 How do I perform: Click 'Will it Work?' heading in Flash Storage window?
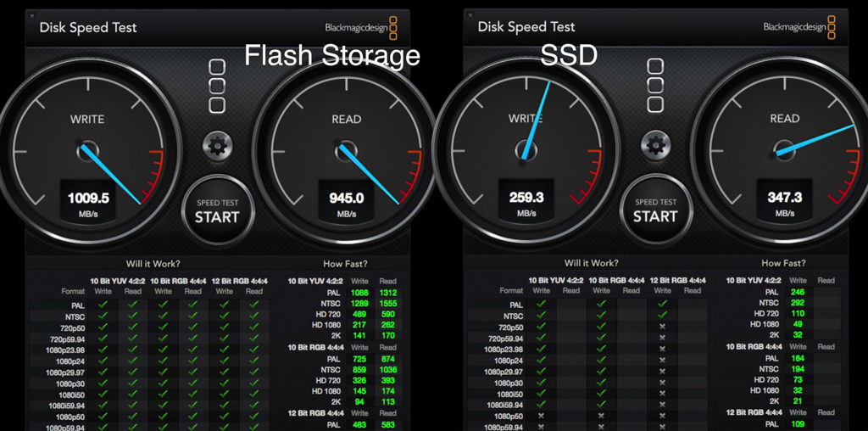[153, 264]
